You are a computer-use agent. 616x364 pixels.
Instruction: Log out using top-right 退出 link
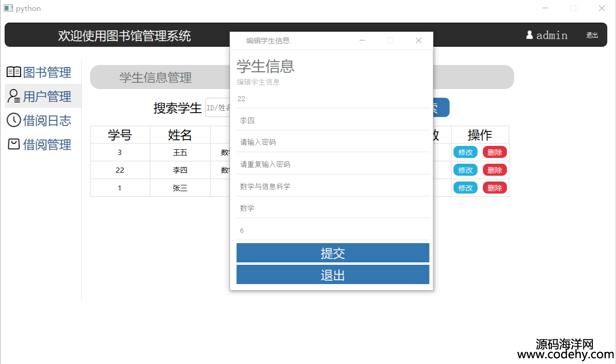pyautogui.click(x=592, y=35)
